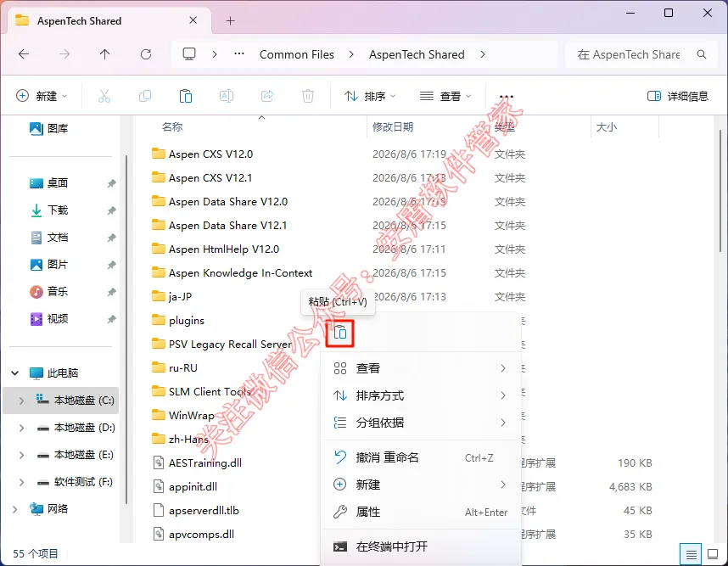The height and width of the screenshot is (566, 728).
Task: Open Videos in the sidebar
Action: click(x=48, y=318)
